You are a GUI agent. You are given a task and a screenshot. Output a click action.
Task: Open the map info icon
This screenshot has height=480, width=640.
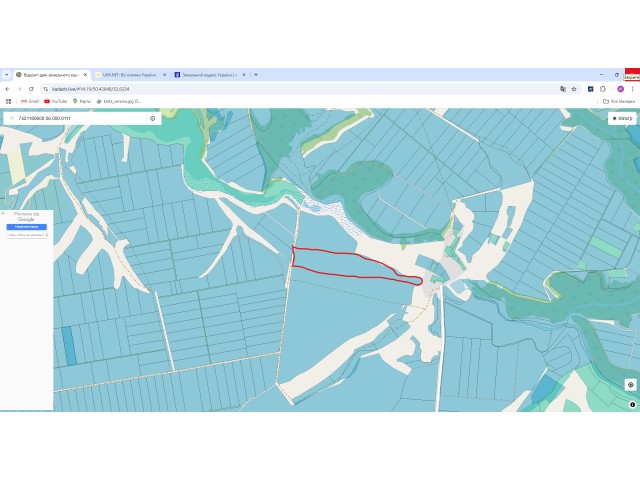tap(632, 404)
